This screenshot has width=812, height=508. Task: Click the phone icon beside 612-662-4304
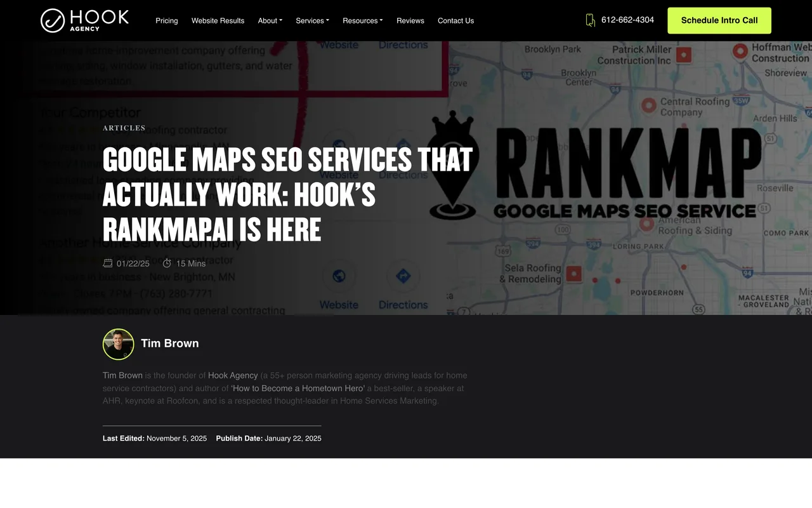pyautogui.click(x=590, y=20)
